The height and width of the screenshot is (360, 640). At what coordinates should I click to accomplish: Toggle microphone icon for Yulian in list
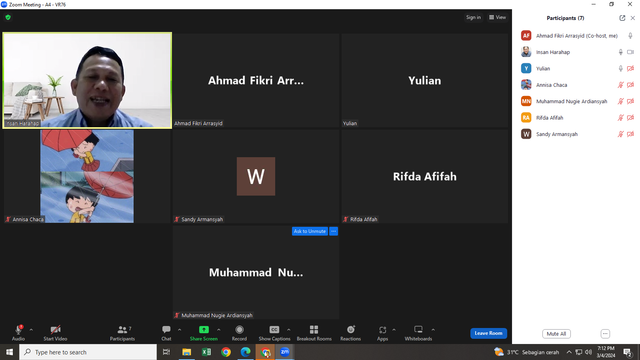click(620, 68)
